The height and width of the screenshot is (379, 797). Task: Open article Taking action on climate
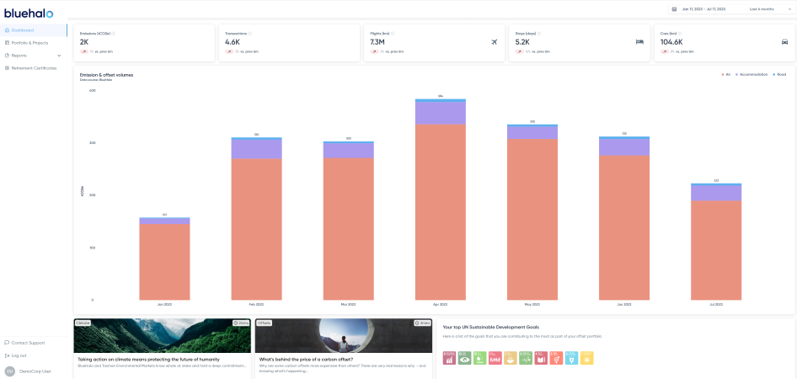point(148,359)
